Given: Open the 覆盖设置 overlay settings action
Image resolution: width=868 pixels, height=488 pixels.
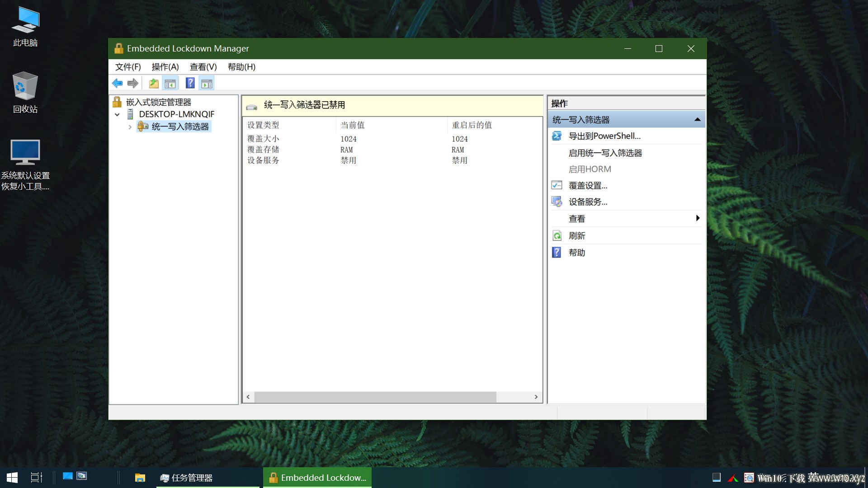Looking at the screenshot, I should point(588,186).
